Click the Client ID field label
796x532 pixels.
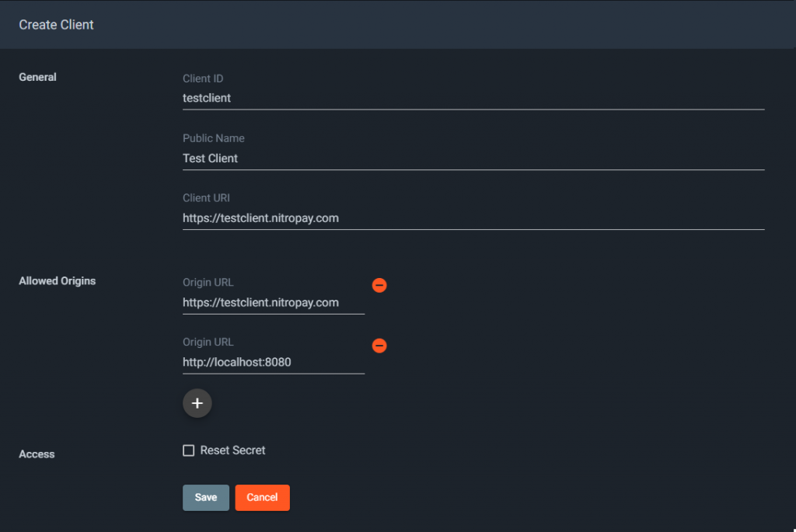coord(203,78)
